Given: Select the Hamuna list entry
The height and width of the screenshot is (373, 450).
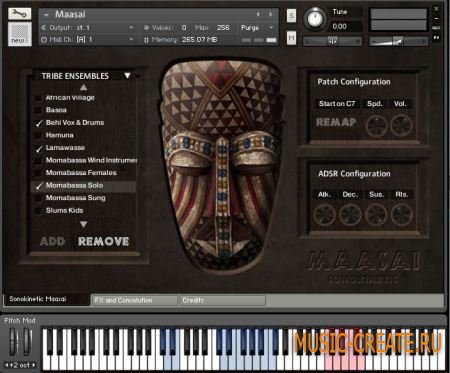Looking at the screenshot, I should (x=60, y=135).
